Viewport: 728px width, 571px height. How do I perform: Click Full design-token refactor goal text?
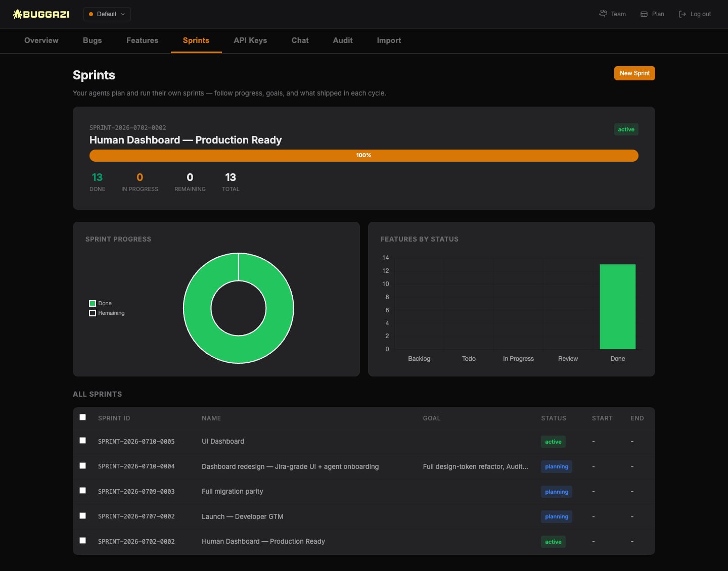476,467
